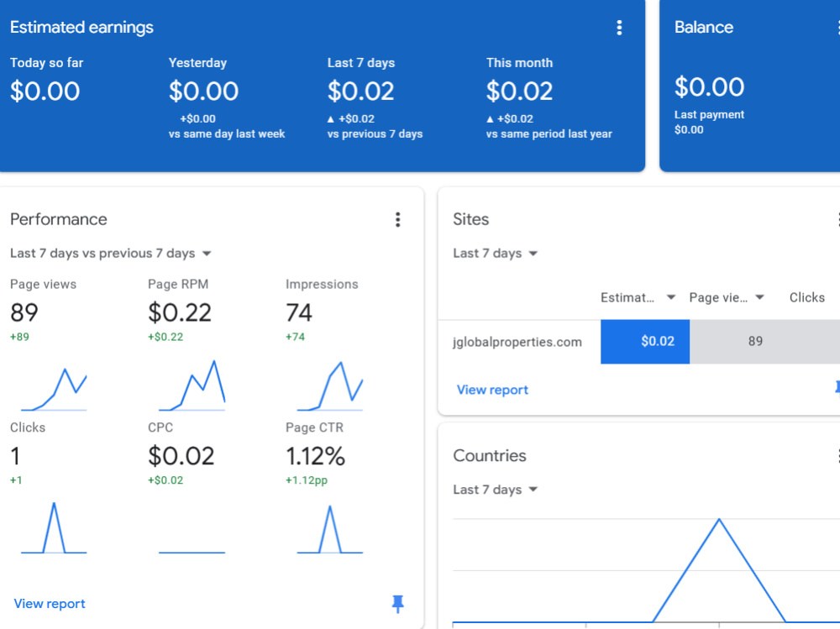Select the Last payment label in Balance
This screenshot has height=629, width=840.
pyautogui.click(x=709, y=115)
